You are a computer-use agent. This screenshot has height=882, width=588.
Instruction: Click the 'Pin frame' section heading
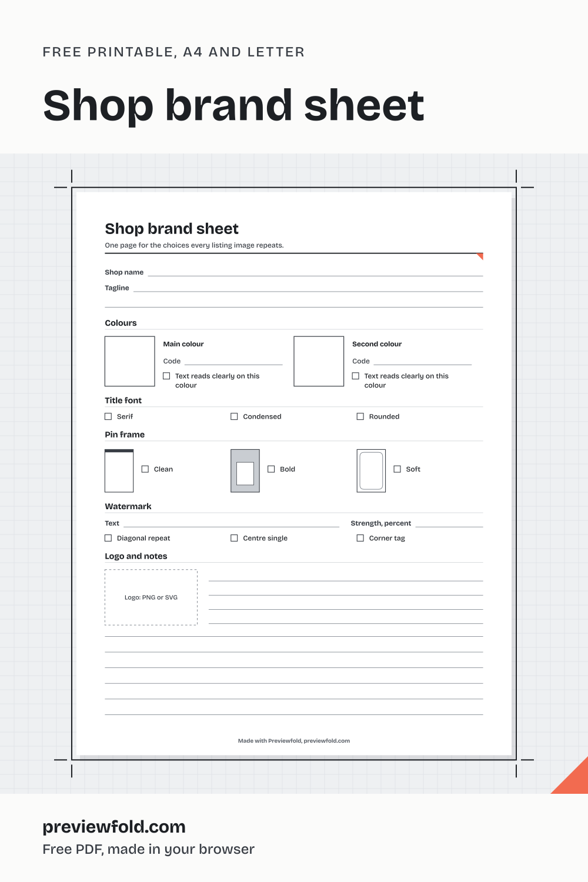125,435
